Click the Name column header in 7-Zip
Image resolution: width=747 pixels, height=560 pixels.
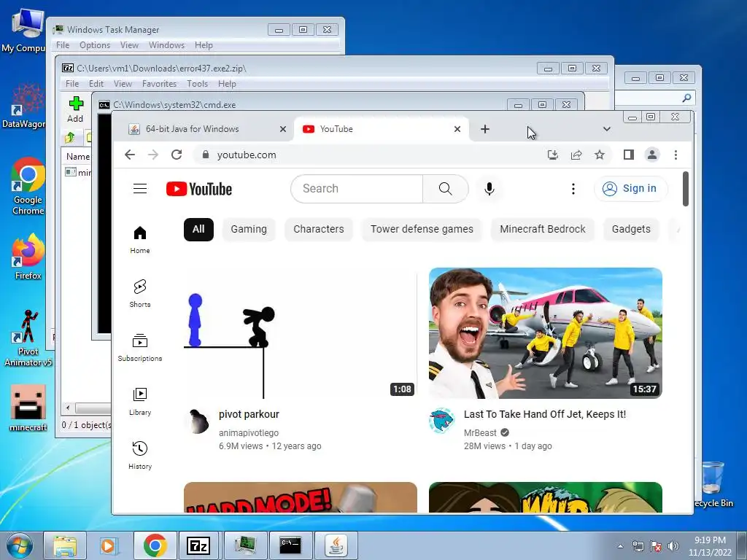click(x=77, y=157)
